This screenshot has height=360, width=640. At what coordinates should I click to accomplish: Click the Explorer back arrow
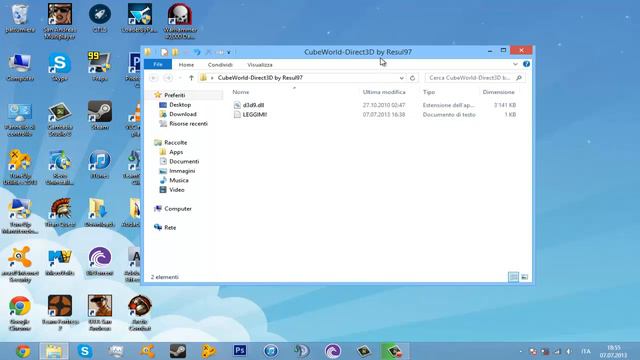coord(154,78)
